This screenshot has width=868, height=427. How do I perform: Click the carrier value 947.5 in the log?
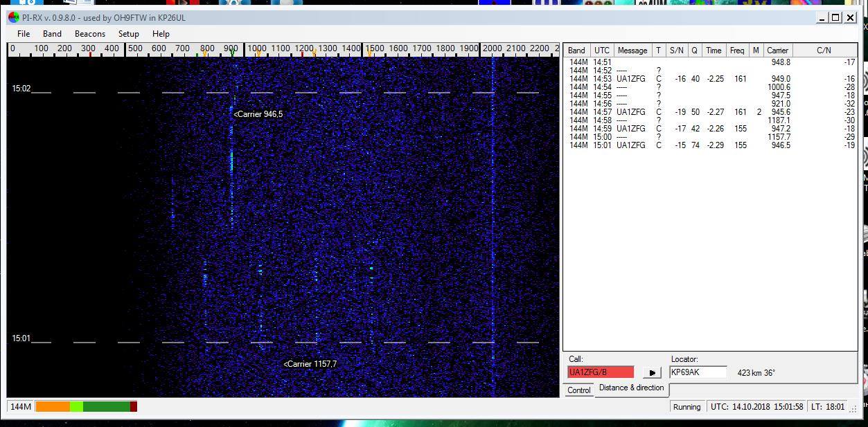click(781, 96)
